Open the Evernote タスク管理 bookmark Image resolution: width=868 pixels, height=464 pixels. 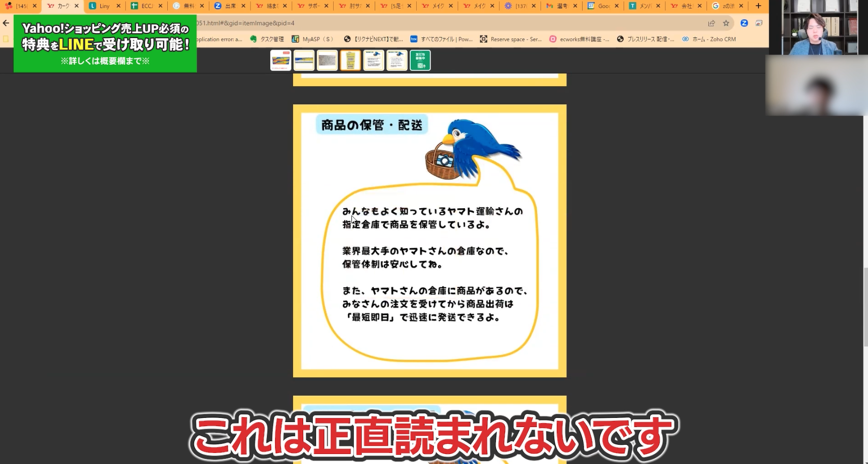click(267, 38)
